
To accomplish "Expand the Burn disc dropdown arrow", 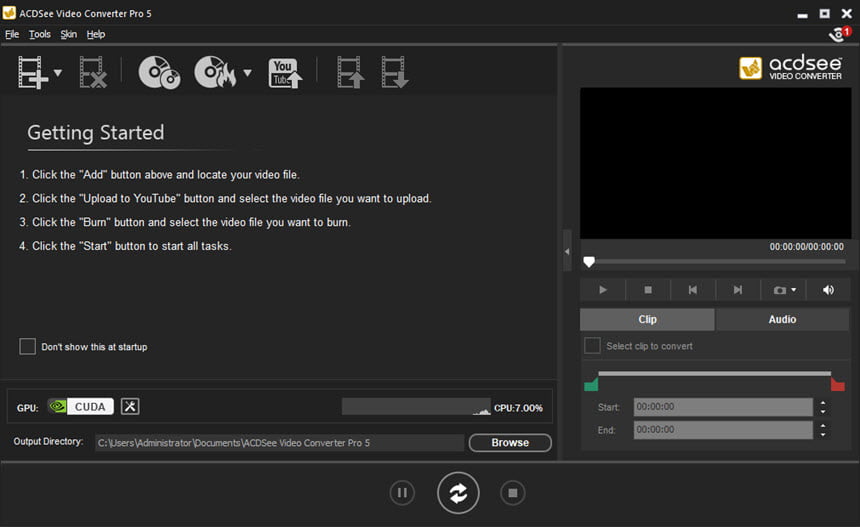I will pyautogui.click(x=247, y=72).
